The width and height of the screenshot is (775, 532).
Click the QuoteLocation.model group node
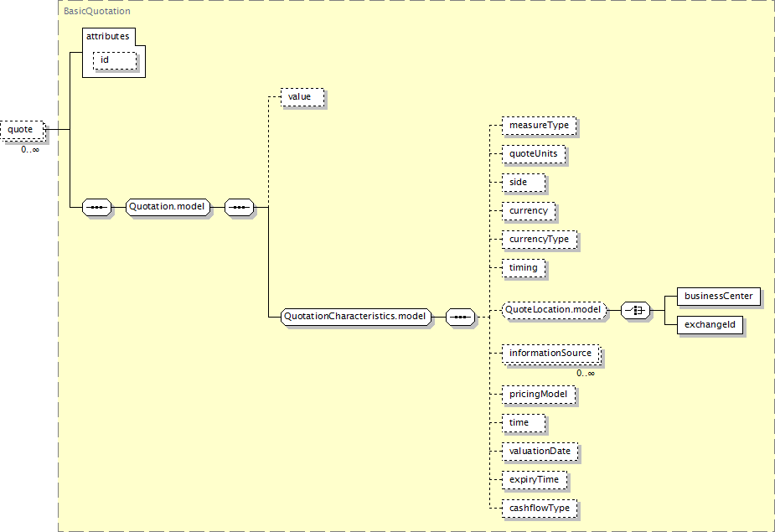pos(555,310)
